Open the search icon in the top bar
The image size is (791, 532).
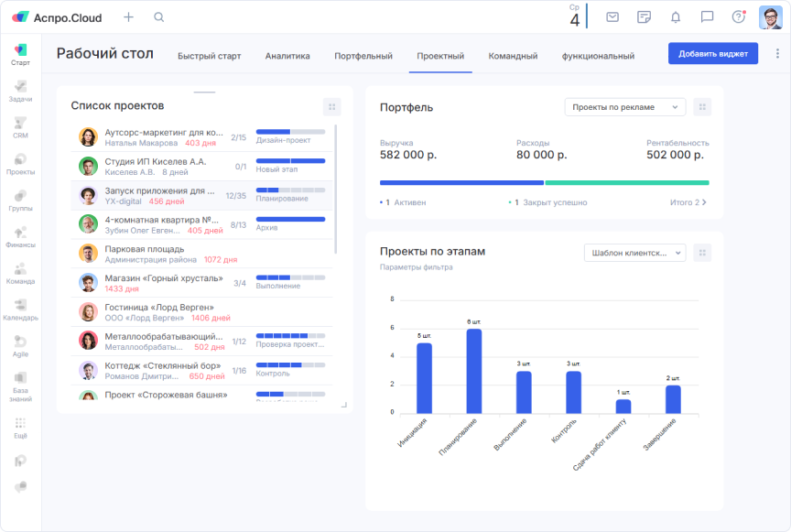[x=158, y=16]
